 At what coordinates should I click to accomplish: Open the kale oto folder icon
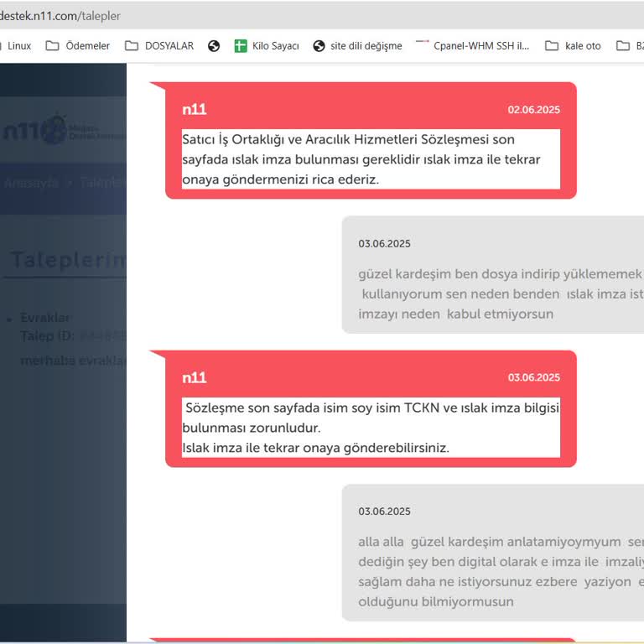[x=552, y=45]
